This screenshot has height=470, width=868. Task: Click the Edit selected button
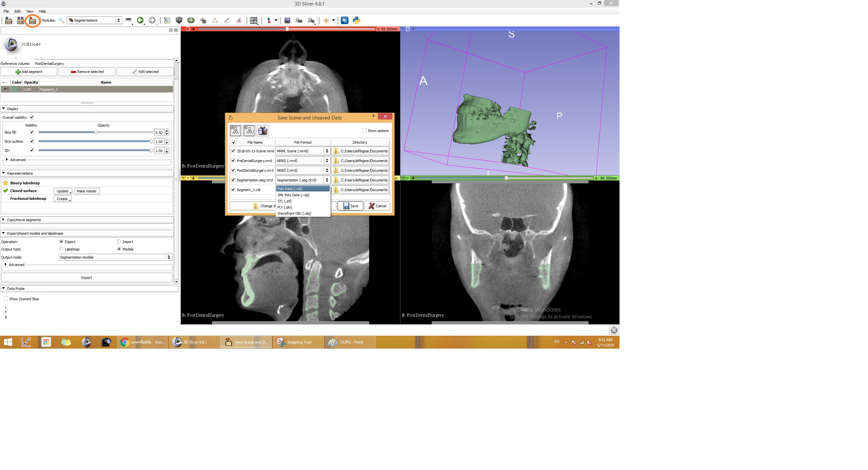click(145, 72)
